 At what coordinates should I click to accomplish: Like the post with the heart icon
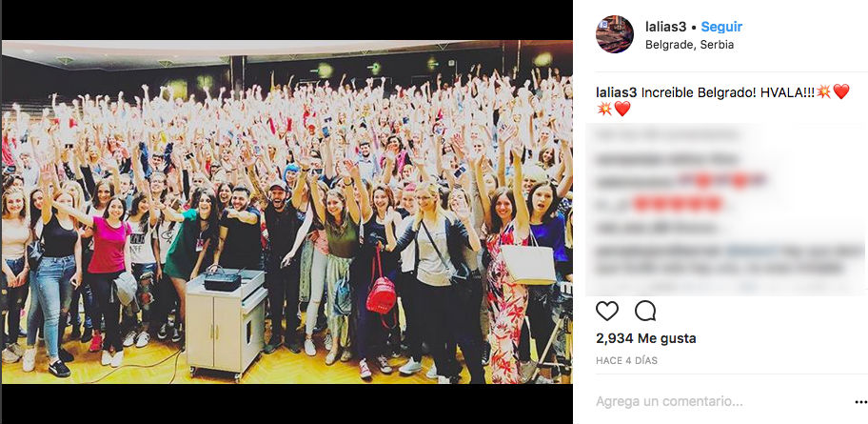coord(606,311)
